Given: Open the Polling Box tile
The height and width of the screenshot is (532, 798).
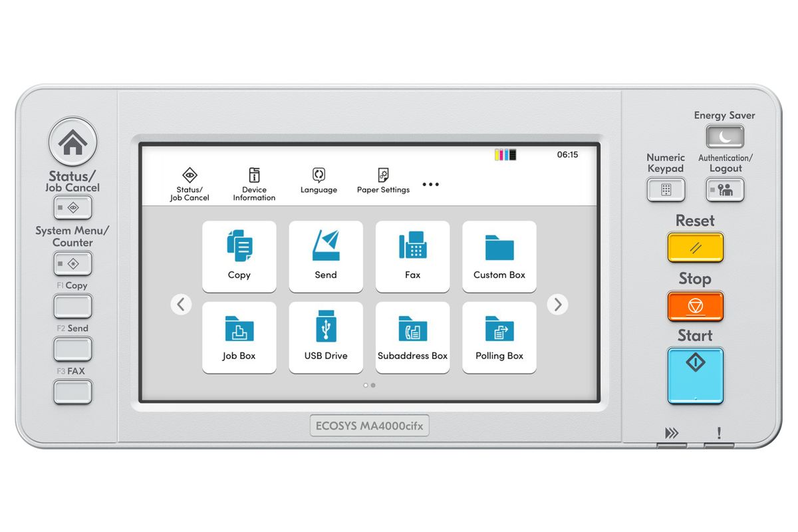Looking at the screenshot, I should pyautogui.click(x=499, y=338).
